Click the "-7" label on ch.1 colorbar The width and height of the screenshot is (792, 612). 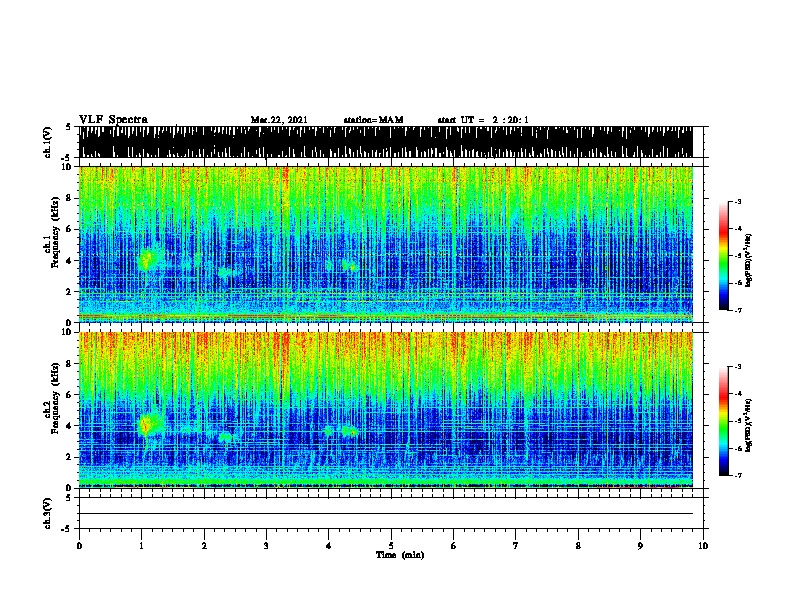click(x=738, y=310)
